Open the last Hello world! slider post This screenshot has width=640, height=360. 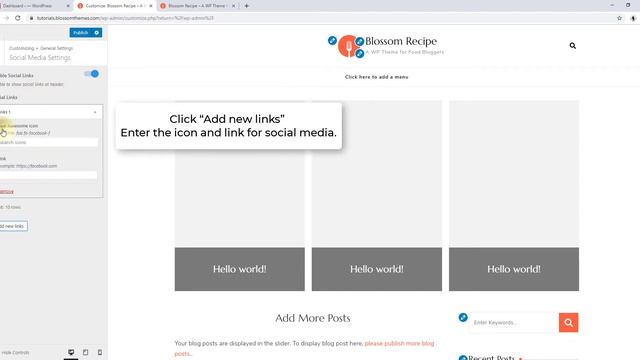point(514,269)
